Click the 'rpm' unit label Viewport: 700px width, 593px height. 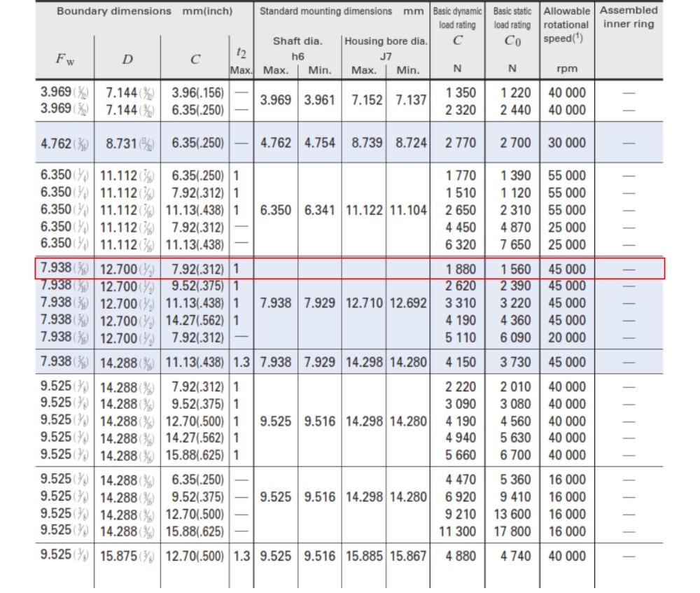point(567,69)
